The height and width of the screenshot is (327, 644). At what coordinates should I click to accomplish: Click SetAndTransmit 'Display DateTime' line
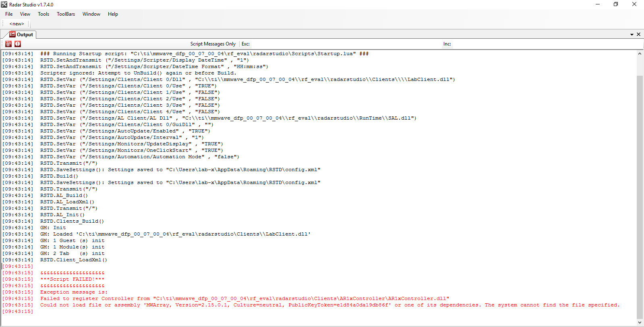tap(145, 60)
